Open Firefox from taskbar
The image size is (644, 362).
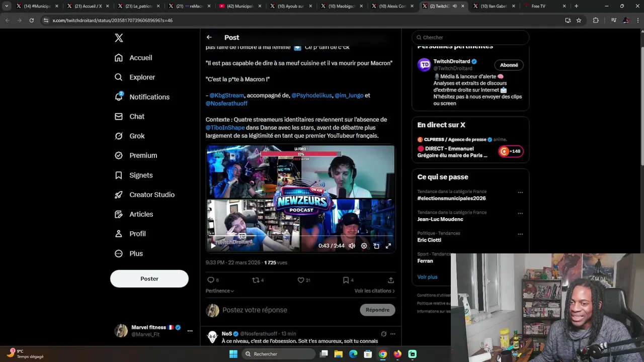pos(398,354)
